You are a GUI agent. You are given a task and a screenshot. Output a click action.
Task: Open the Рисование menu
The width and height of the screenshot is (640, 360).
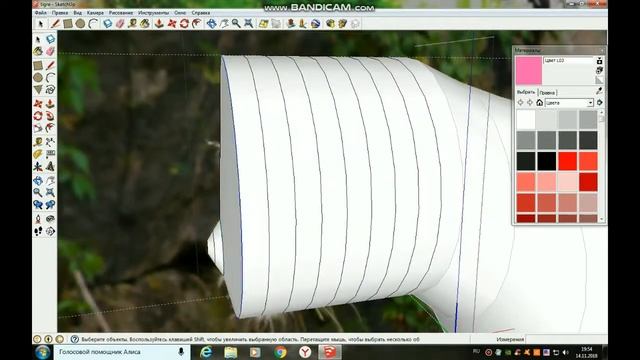click(x=121, y=13)
